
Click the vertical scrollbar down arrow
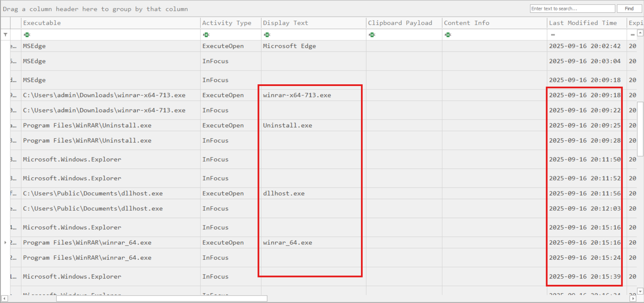click(640, 291)
